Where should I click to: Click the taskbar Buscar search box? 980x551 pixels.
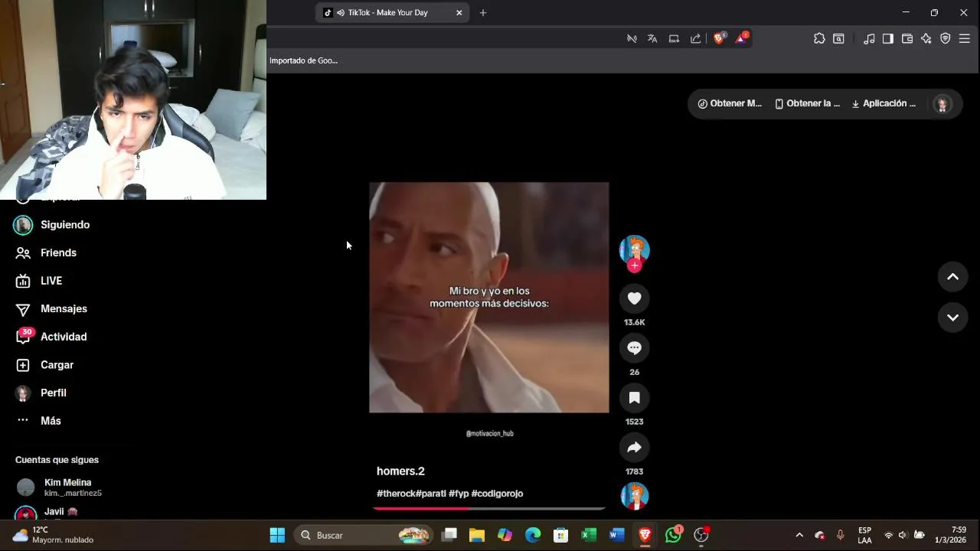point(363,536)
